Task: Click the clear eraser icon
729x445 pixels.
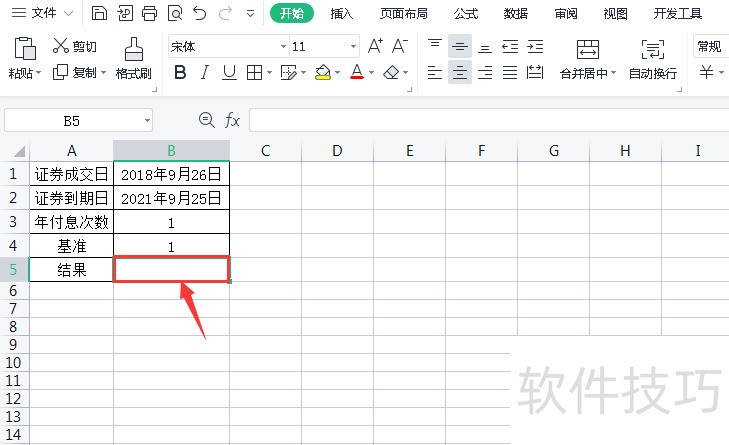Action: (391, 73)
